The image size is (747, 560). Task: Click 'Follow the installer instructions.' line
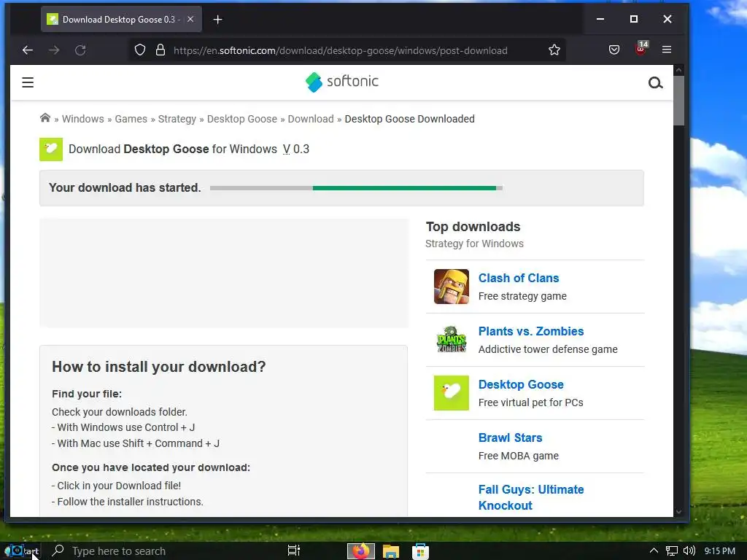[128, 502]
